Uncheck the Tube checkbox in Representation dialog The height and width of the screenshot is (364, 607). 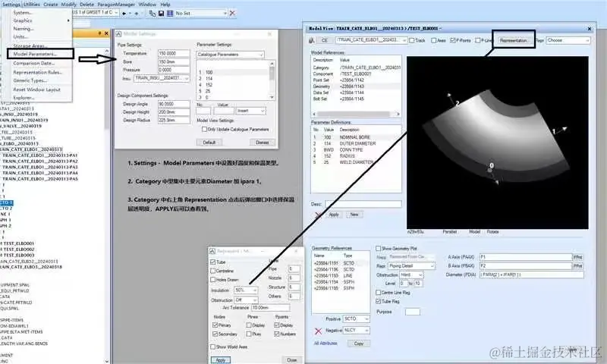pyautogui.click(x=213, y=262)
